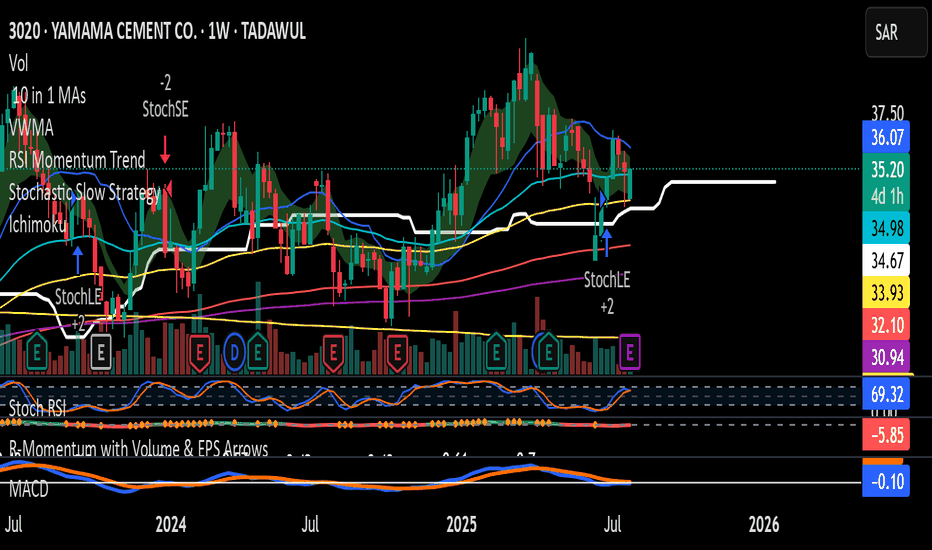Open the 10 in 1 MAs indicator legend
932x550 pixels.
point(49,96)
